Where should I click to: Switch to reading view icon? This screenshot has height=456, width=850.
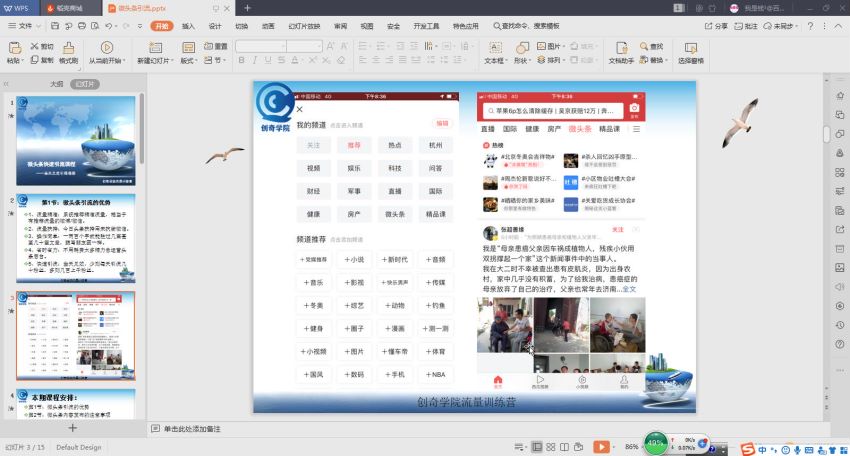pos(564,447)
